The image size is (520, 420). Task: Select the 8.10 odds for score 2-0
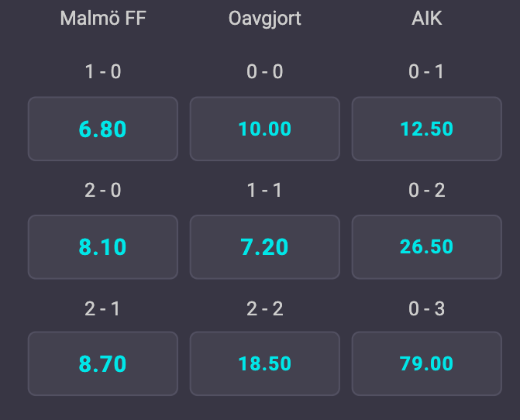103,246
